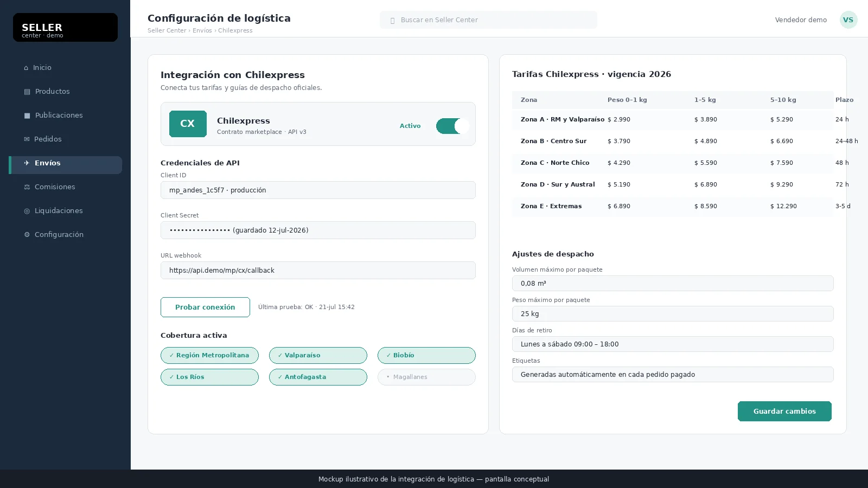Click the CX Chilexpress logo tile
The height and width of the screenshot is (488, 868).
[188, 124]
